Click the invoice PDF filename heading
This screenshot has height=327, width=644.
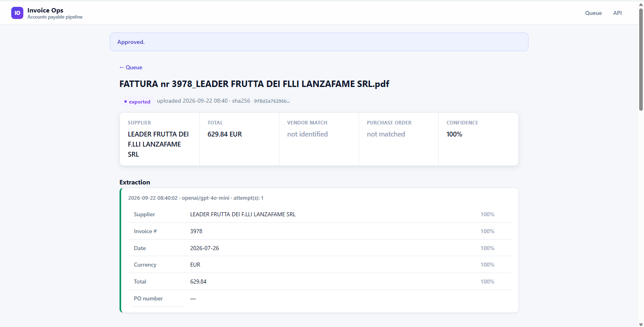click(254, 84)
